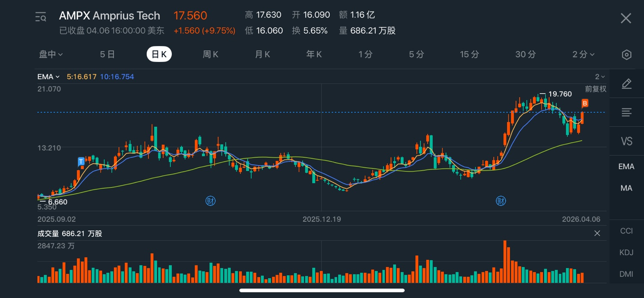Open the horizontal lines menu icon
The image size is (644, 298).
(x=626, y=113)
